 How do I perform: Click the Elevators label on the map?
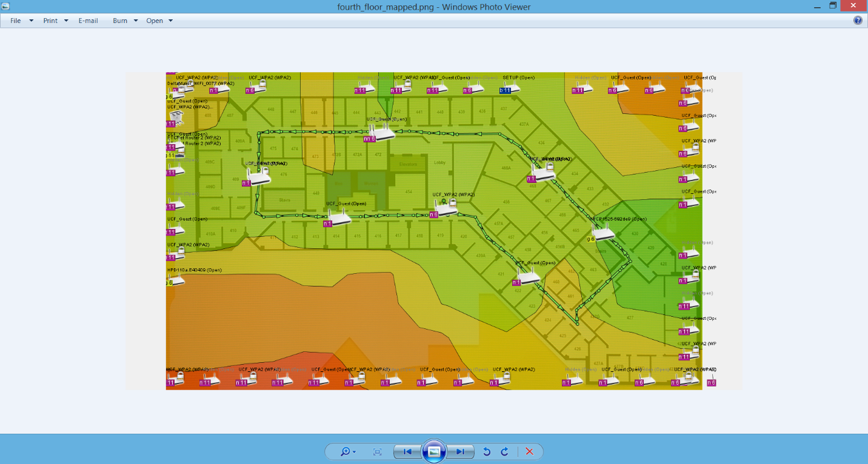408,164
